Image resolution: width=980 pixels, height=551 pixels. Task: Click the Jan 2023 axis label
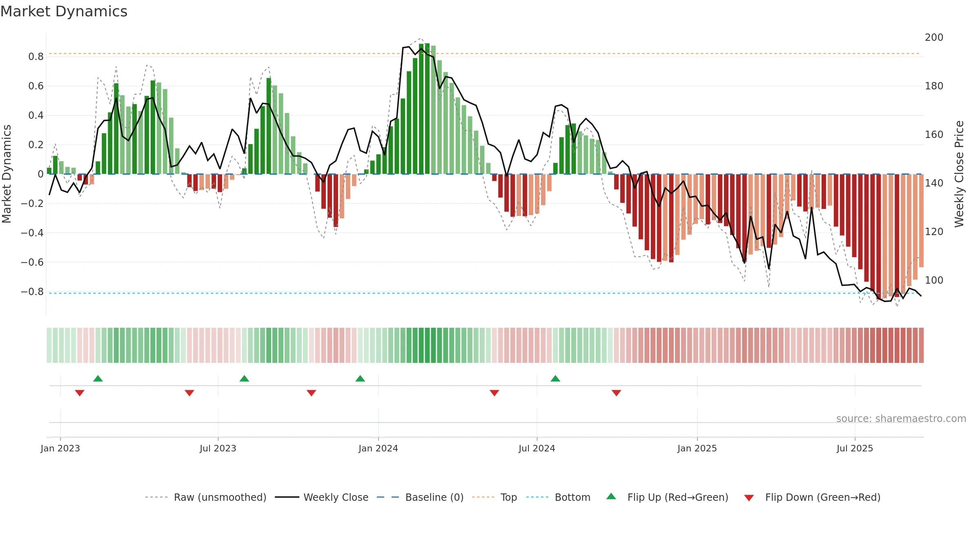click(60, 448)
